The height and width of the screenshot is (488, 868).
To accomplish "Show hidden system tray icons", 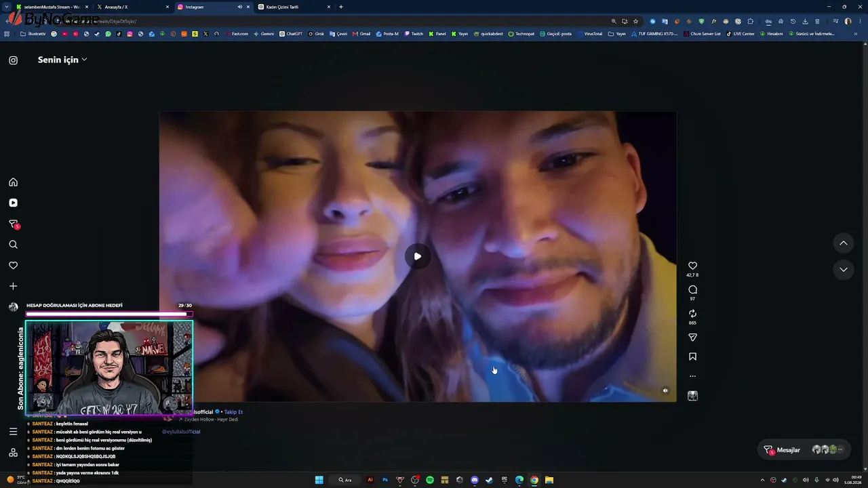I will pos(762,480).
